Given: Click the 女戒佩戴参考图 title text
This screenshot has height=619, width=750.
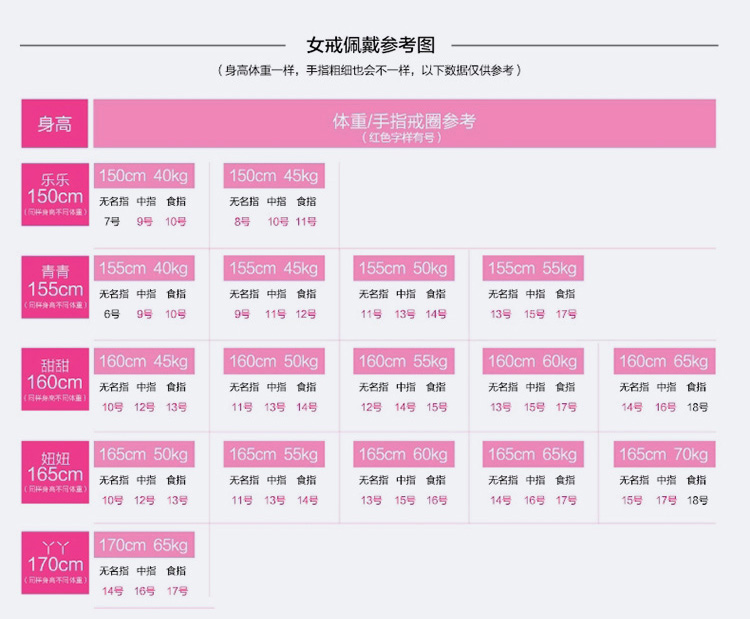Looking at the screenshot, I should [370, 45].
